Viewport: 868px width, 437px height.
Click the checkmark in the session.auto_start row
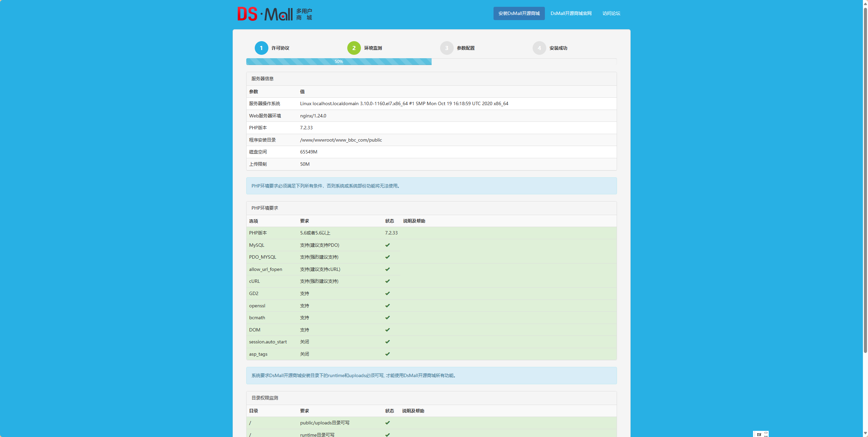click(x=387, y=342)
